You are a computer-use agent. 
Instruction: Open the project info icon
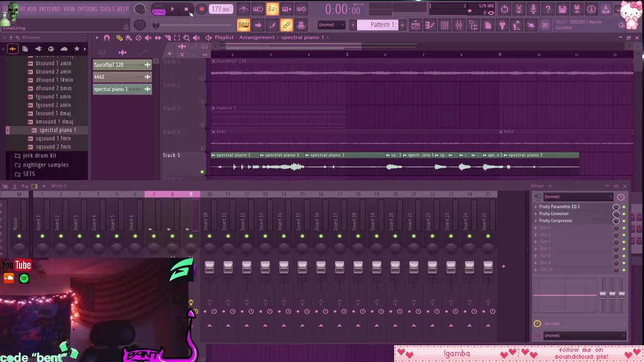point(591,9)
